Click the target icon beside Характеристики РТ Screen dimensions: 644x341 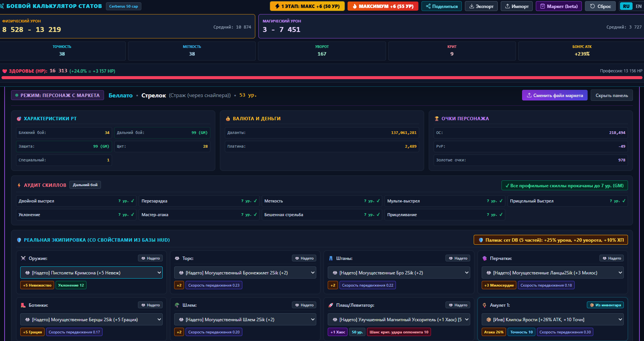pos(19,119)
